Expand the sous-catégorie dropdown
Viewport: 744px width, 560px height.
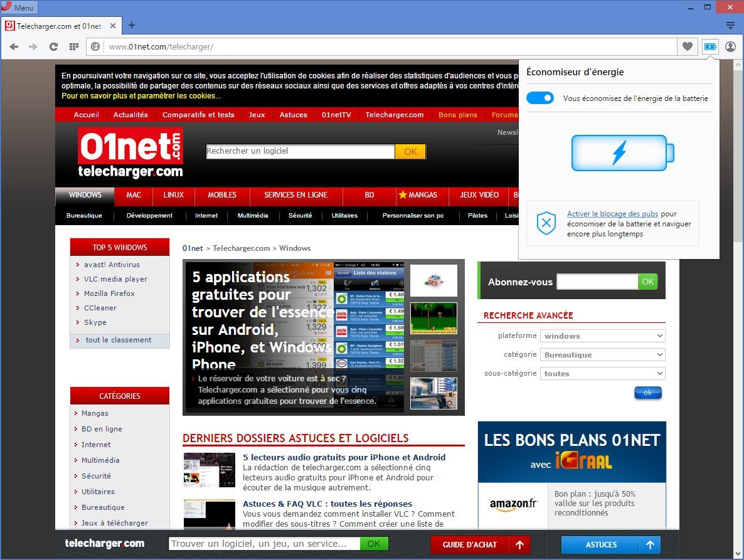pos(602,374)
